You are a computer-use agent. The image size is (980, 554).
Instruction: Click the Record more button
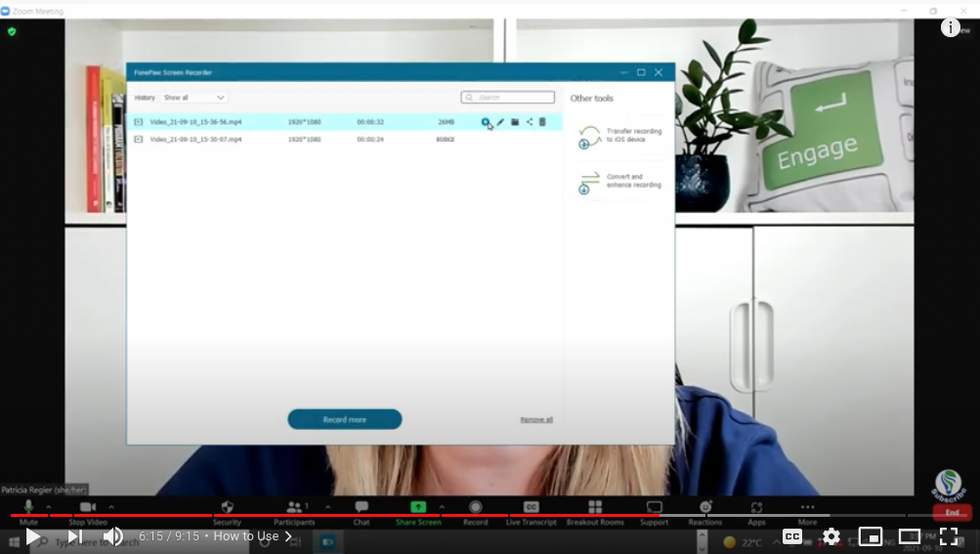tap(344, 419)
